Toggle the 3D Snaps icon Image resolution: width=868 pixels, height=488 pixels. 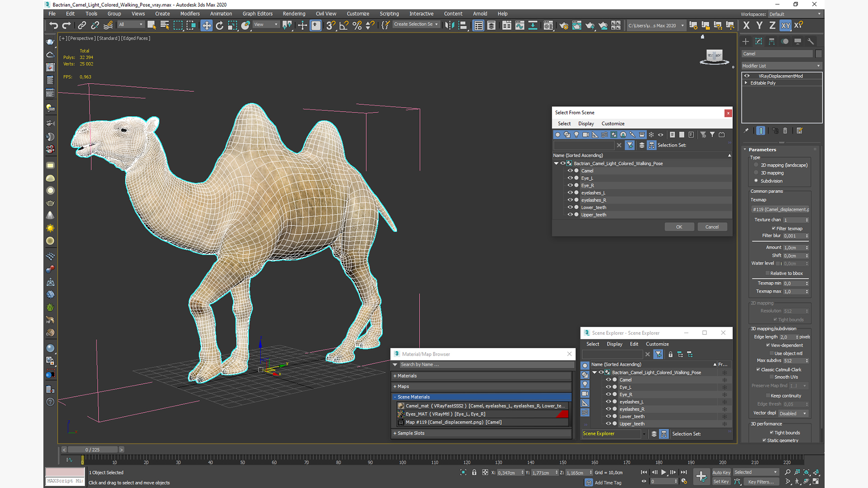click(330, 25)
